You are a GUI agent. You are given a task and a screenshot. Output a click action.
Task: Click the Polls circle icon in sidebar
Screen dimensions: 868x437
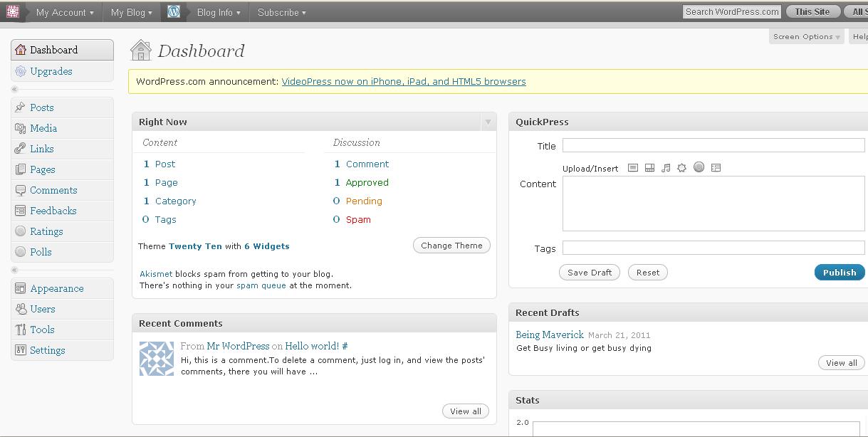tap(21, 252)
